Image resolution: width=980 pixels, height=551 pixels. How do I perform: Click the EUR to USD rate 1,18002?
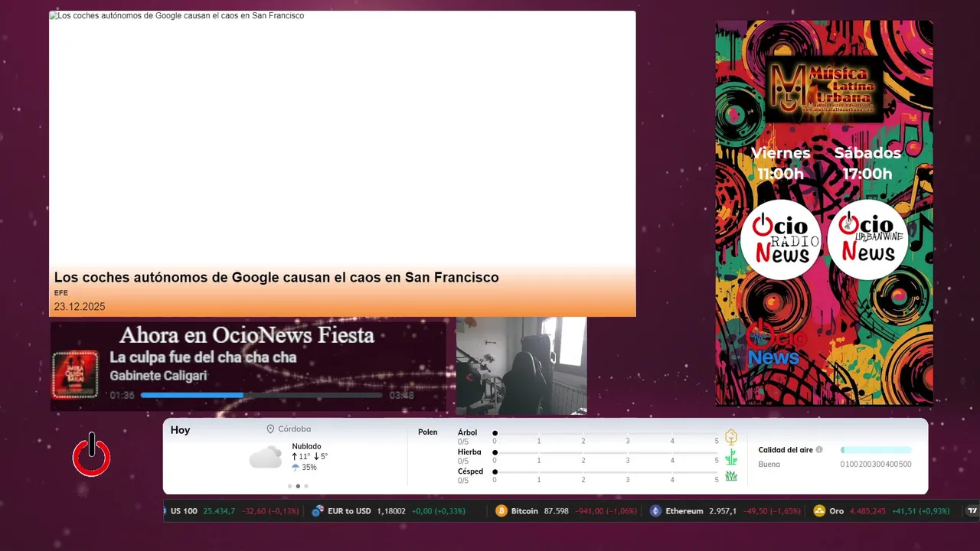(x=391, y=511)
